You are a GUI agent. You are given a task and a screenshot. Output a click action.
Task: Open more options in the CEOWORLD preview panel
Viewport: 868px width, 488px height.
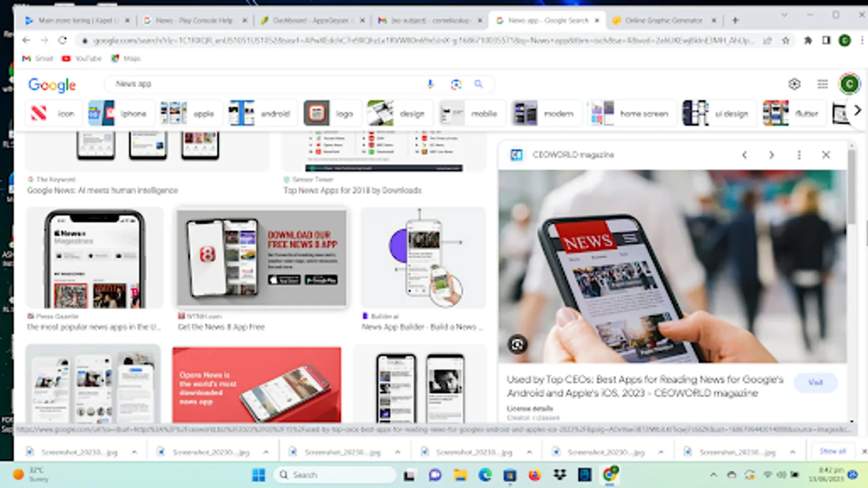[799, 155]
